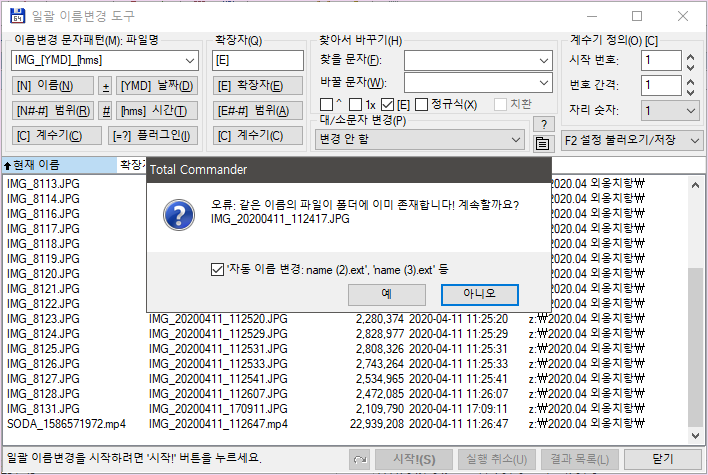Click file size 2,280,374
Screen dimensions: 708x475
click(x=380, y=319)
